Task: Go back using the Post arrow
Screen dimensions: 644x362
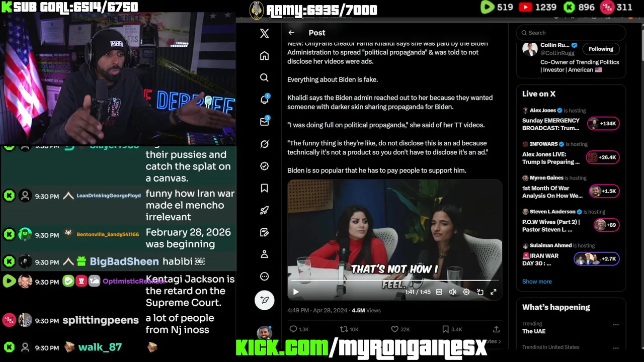Action: coord(291,33)
